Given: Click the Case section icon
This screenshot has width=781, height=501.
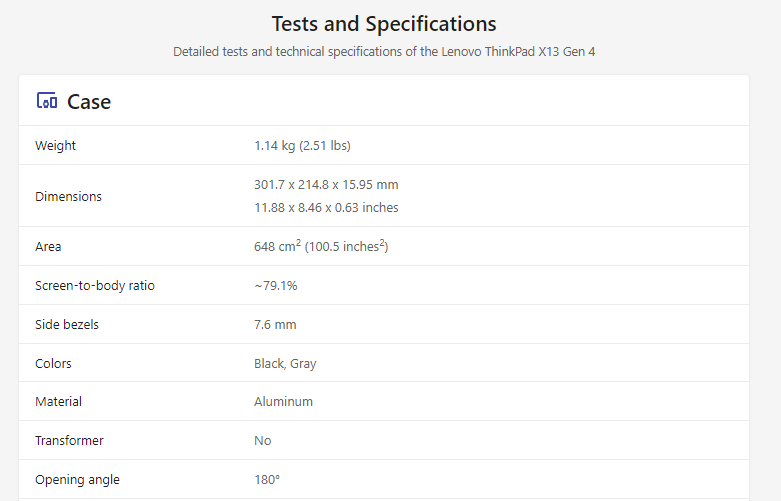Looking at the screenshot, I should 46,101.
